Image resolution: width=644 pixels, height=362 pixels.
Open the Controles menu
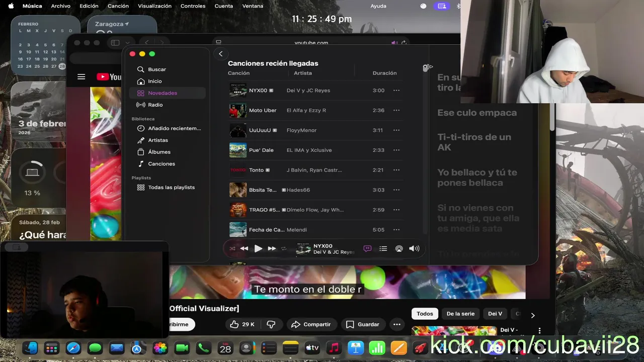point(193,6)
